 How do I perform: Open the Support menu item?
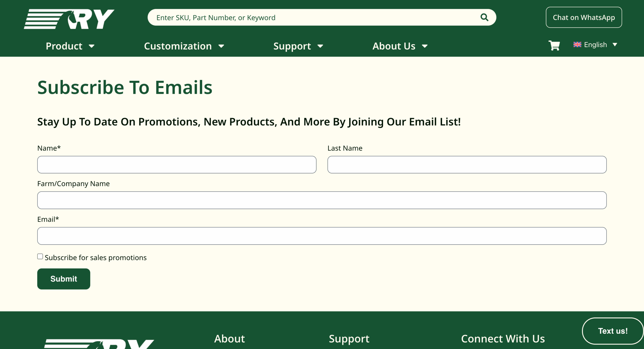(x=292, y=46)
